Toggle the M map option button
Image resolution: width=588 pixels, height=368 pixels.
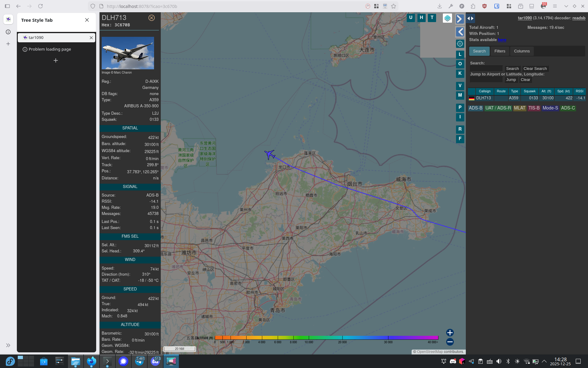click(460, 95)
